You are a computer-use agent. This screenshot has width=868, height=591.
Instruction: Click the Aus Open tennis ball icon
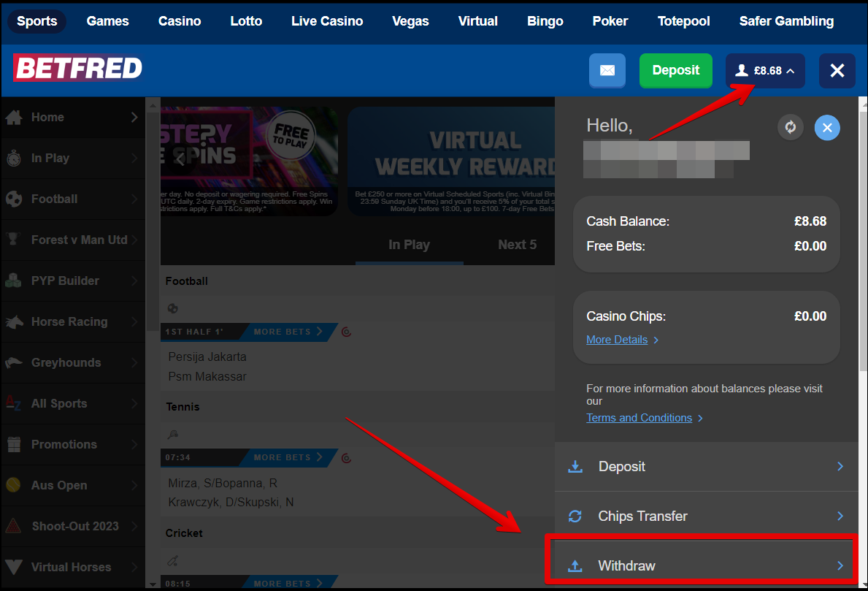13,484
